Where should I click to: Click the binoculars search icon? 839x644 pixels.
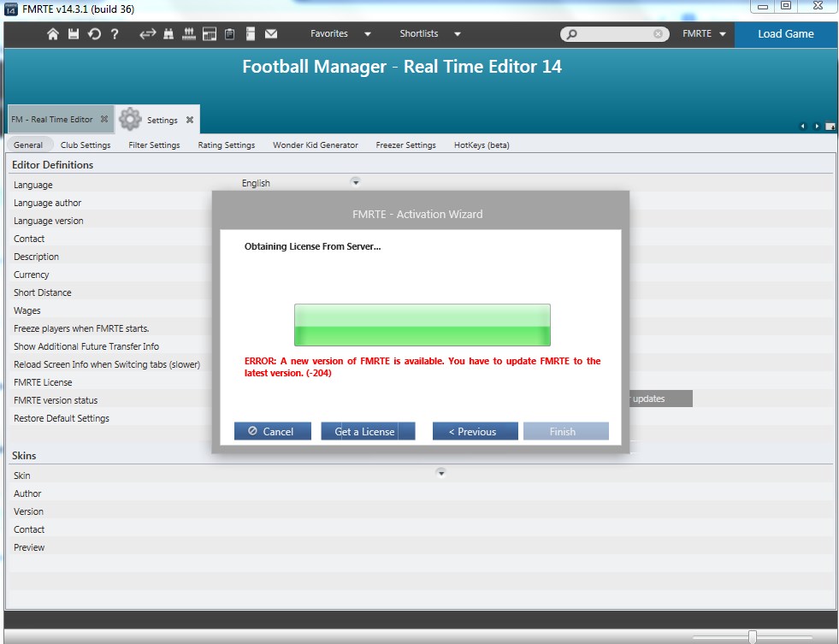pos(168,34)
